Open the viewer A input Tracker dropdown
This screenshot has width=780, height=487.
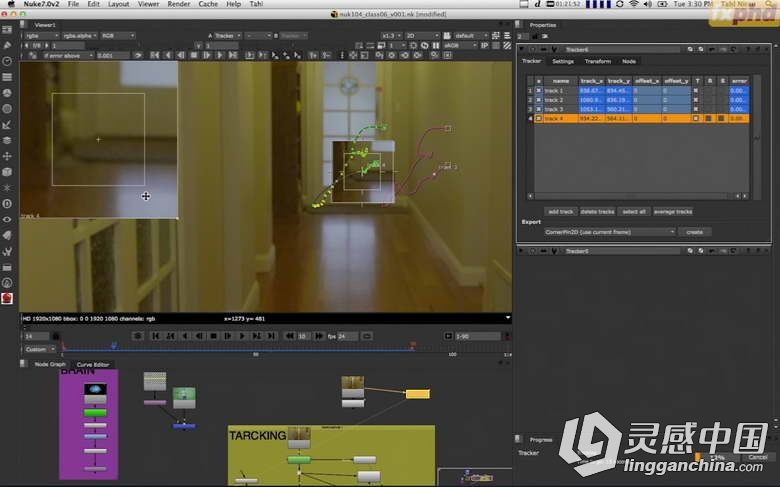[228, 36]
